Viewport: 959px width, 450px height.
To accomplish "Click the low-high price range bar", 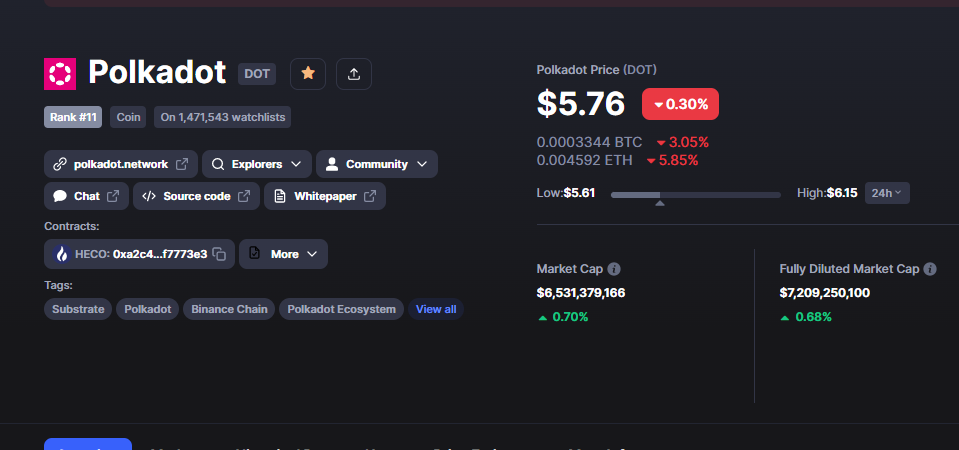I will (x=695, y=195).
